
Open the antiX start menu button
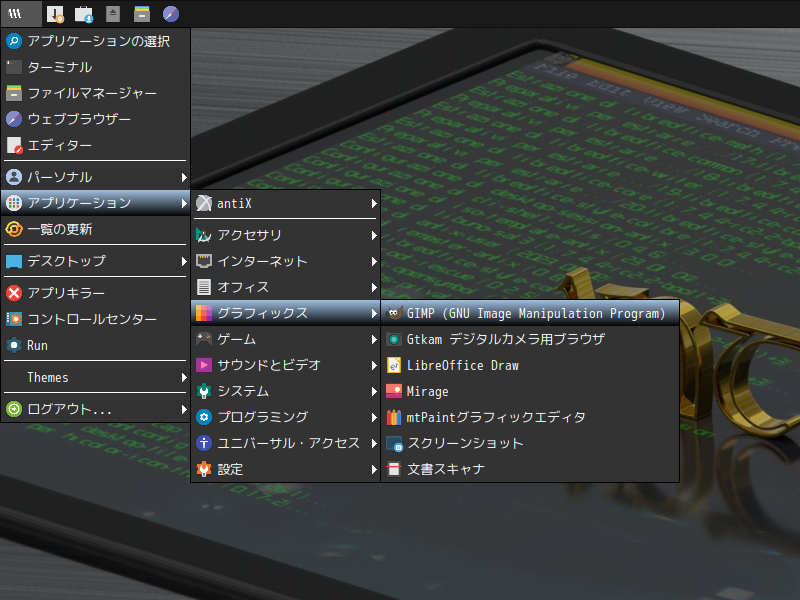tap(21, 14)
